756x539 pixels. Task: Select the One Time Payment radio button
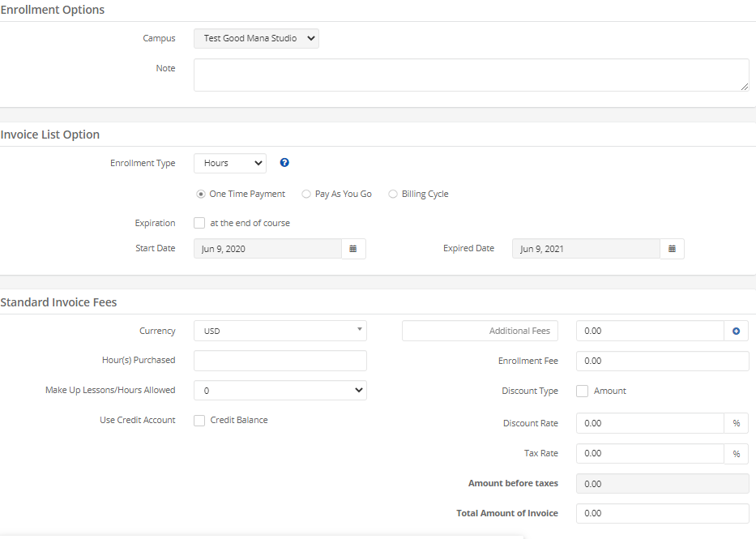pos(201,194)
